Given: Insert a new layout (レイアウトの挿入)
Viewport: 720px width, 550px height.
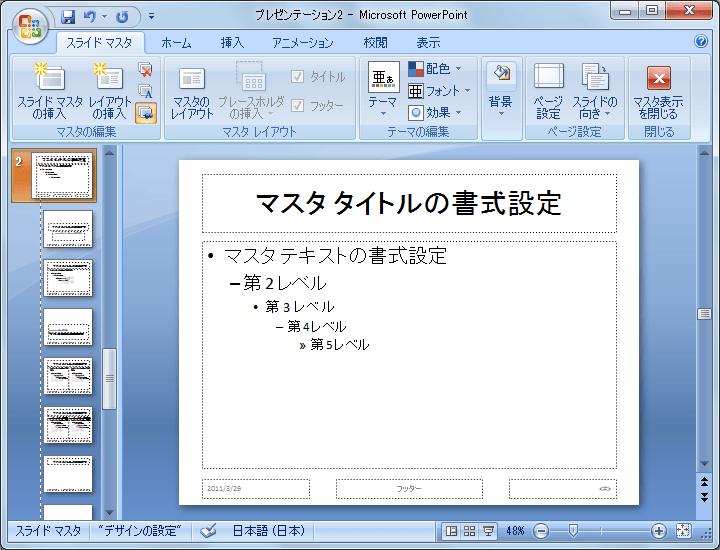Looking at the screenshot, I should (x=109, y=91).
